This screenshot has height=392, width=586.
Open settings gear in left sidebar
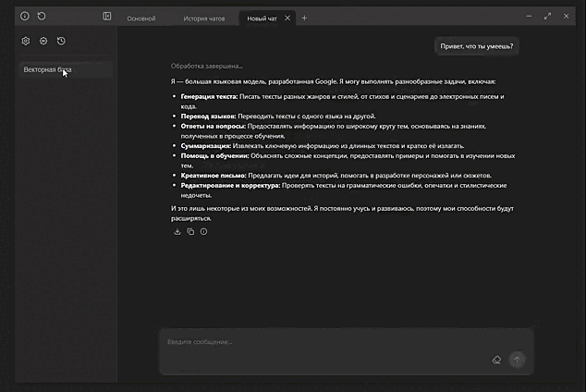point(26,41)
